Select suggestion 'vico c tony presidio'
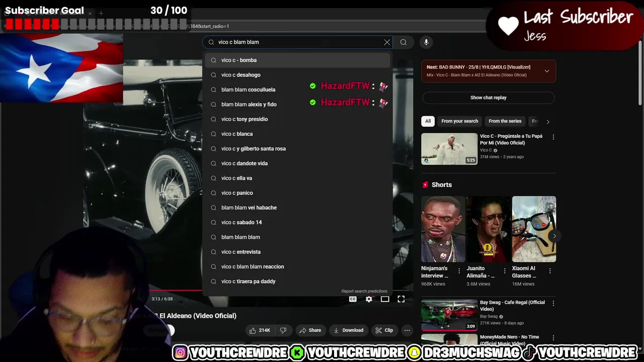The height and width of the screenshot is (362, 644). click(x=297, y=119)
